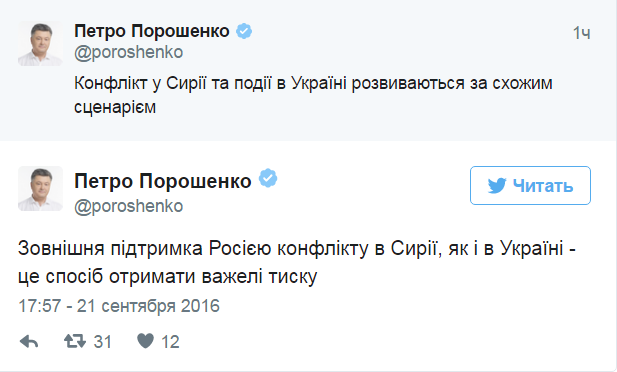The height and width of the screenshot is (372, 617).
Task: Open @poroshenko handle in top tweet
Action: [129, 52]
